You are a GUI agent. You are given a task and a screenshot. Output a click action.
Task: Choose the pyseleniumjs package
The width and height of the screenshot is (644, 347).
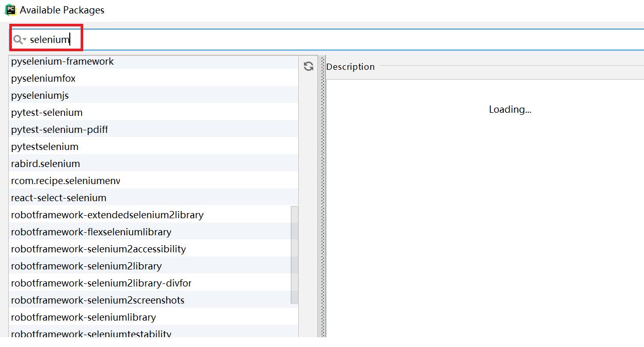pyautogui.click(x=40, y=96)
